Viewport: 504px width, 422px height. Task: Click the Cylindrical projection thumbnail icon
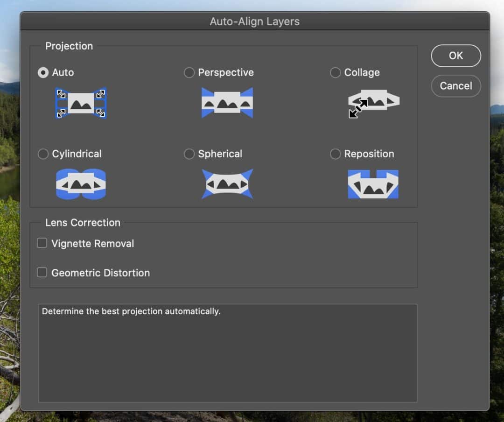point(81,183)
